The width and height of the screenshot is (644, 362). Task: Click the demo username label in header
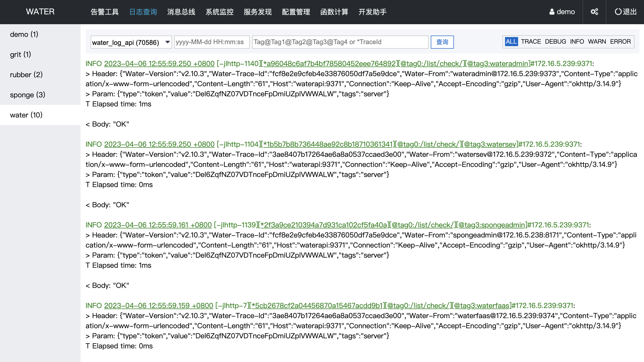coord(566,12)
